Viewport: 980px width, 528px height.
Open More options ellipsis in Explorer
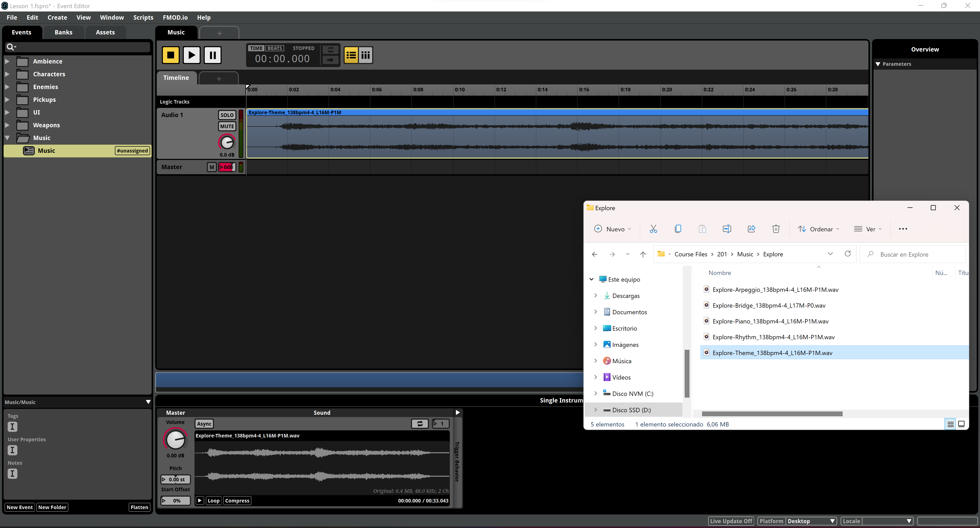(x=903, y=229)
